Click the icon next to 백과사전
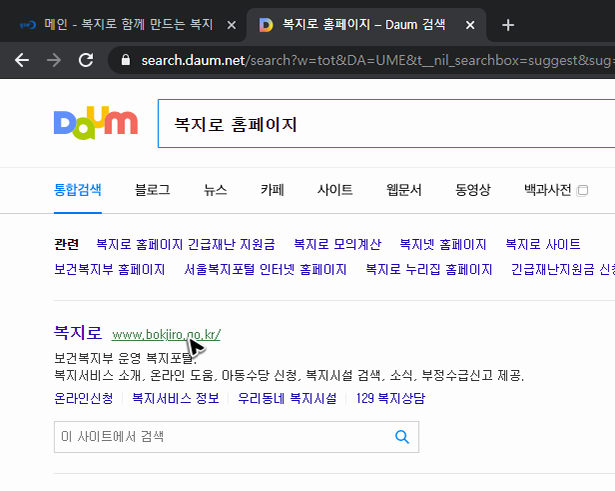Screen dimensions: 615x491 coord(582,190)
